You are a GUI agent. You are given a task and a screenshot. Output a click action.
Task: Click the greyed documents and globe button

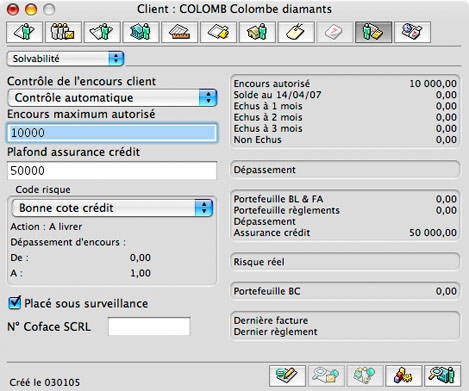point(365,376)
